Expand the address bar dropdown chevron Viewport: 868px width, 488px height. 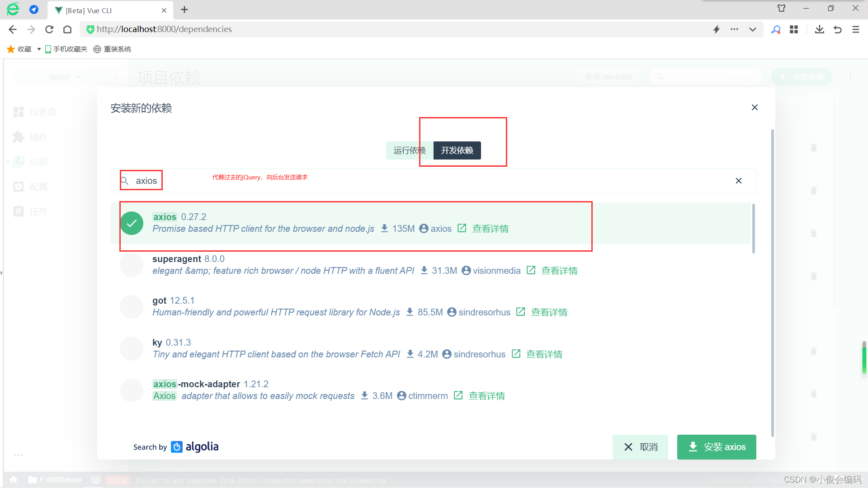(753, 29)
